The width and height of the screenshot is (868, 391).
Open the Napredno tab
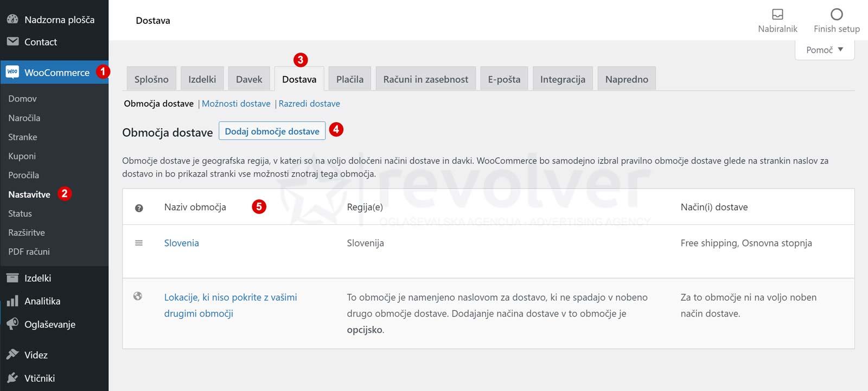[627, 79]
